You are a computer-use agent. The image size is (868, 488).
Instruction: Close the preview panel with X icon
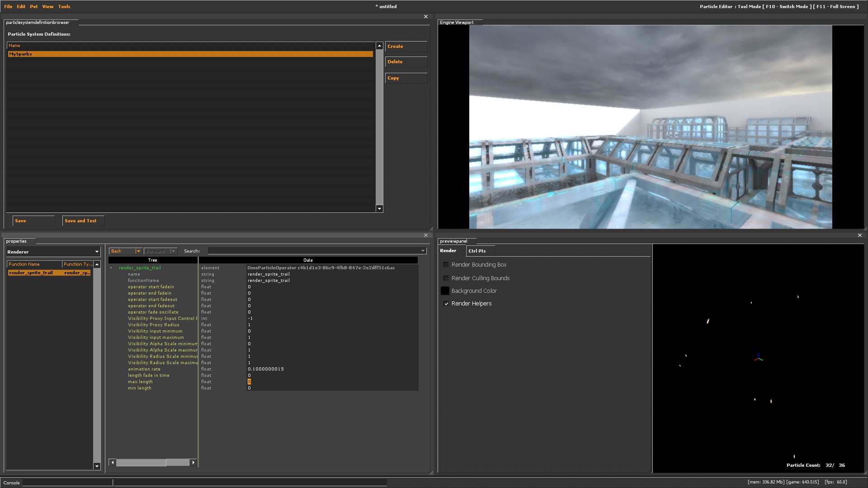[859, 235]
